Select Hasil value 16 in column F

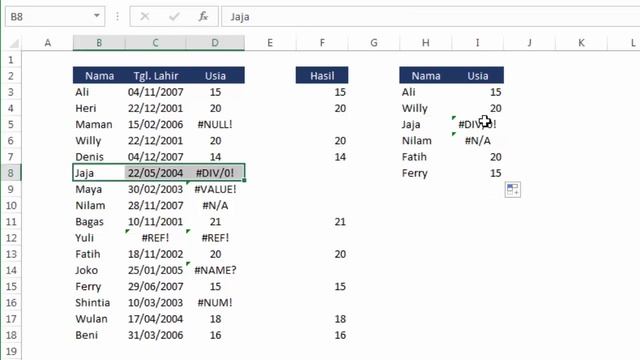click(322, 335)
